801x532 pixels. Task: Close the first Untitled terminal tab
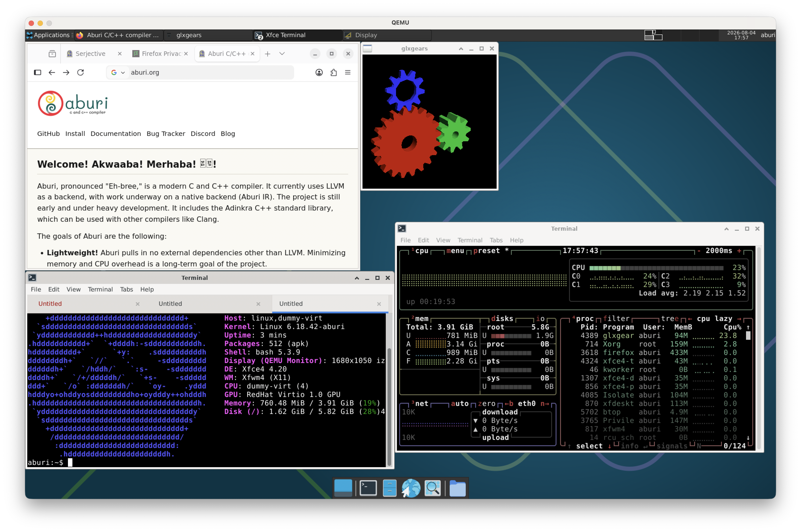(x=138, y=304)
